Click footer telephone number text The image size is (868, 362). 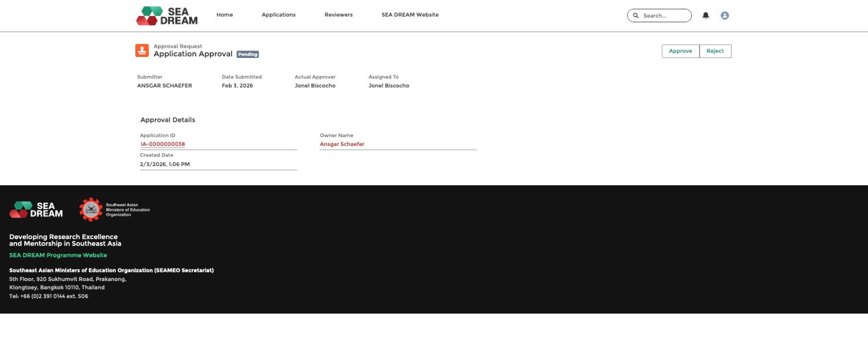tap(48, 296)
